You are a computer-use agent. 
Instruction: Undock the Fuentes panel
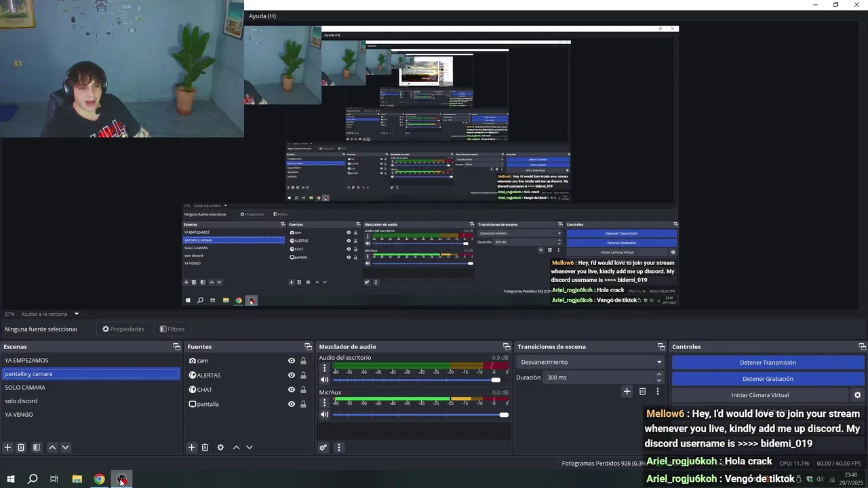(308, 347)
